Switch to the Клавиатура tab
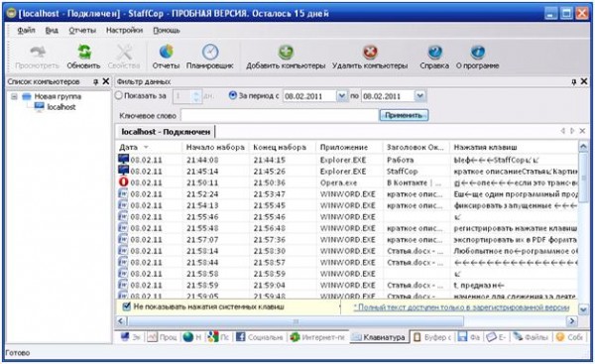 click(x=380, y=337)
